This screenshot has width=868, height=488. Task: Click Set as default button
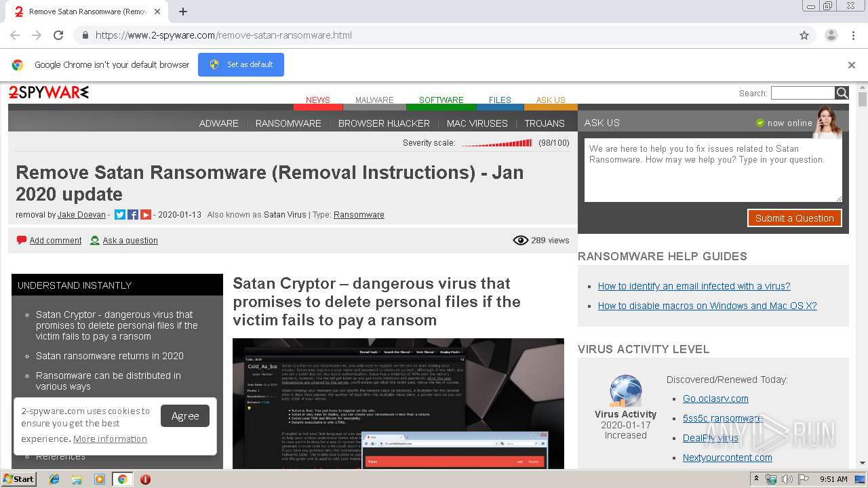pos(241,64)
